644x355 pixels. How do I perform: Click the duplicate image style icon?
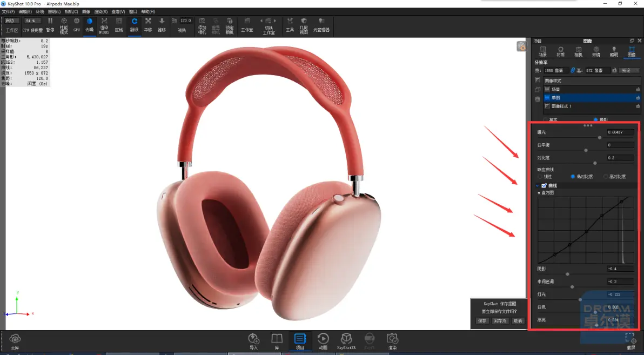pyautogui.click(x=538, y=90)
